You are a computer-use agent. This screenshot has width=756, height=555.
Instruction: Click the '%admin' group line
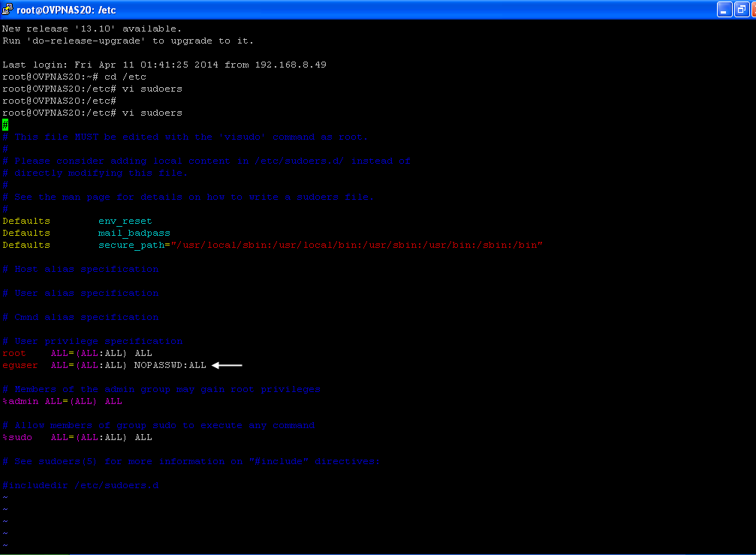tap(62, 402)
